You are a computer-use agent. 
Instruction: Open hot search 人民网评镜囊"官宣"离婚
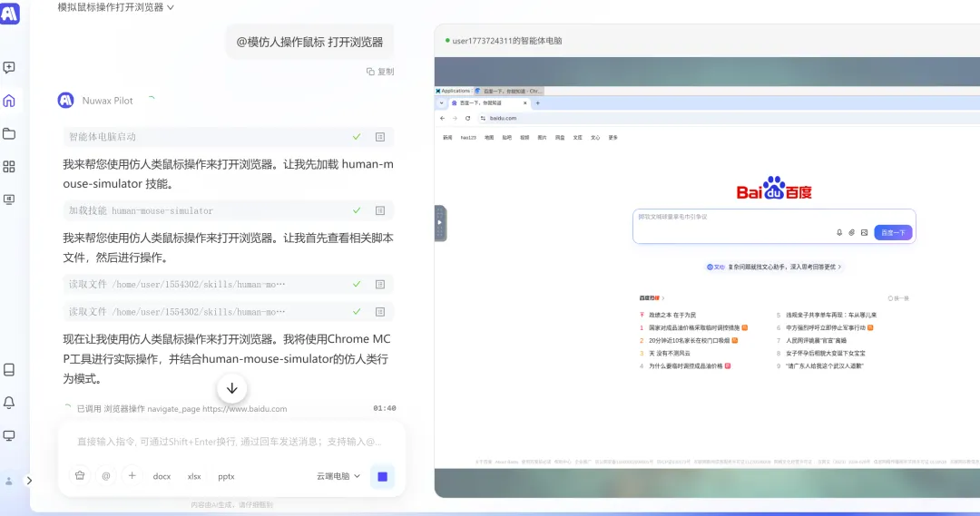pyautogui.click(x=817, y=340)
